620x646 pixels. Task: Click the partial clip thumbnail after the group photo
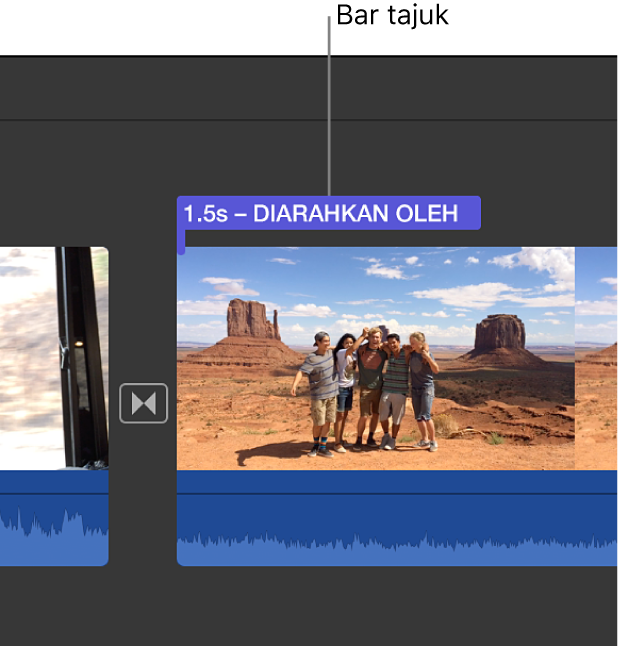(597, 358)
